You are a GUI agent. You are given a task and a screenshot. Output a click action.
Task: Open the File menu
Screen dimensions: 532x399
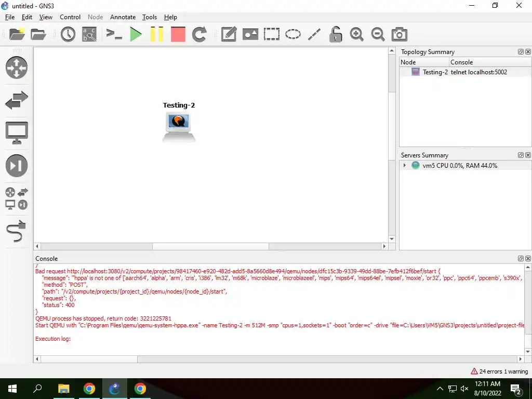click(10, 17)
